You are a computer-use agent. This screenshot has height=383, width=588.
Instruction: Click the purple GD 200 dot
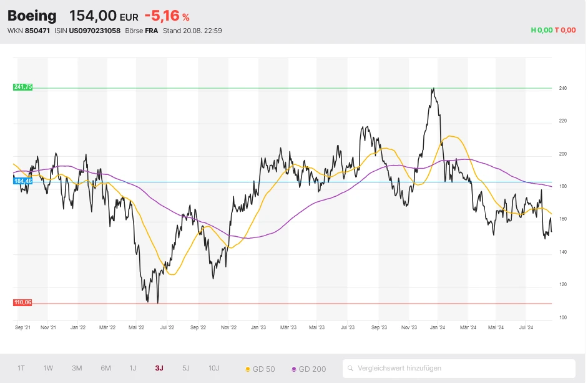(294, 369)
